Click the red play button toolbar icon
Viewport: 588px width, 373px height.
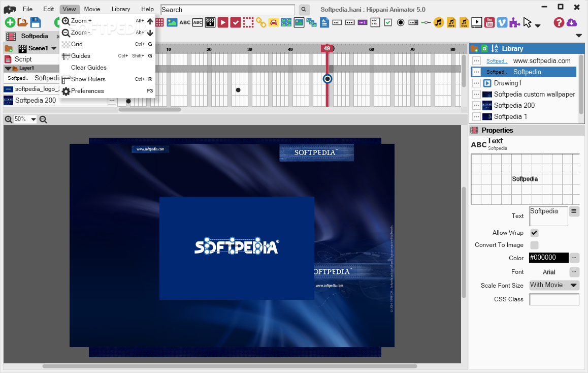[x=223, y=22]
